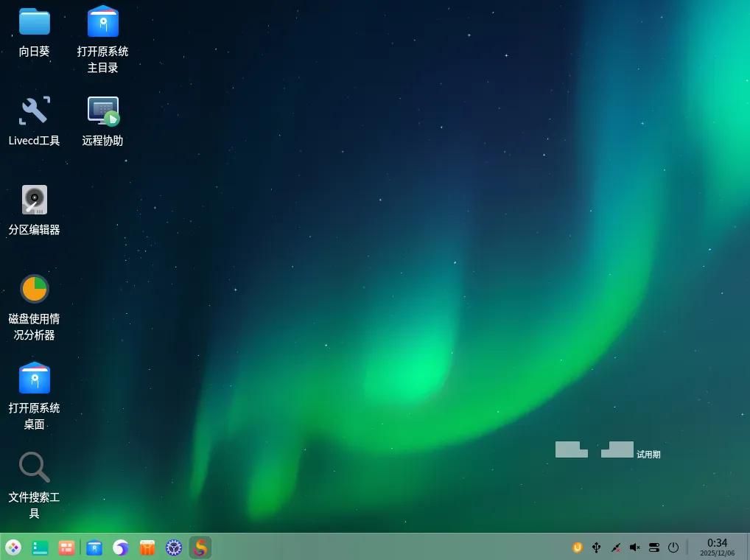Open the orange toolbox app on the taskbar
750x560 pixels.
pos(147,547)
